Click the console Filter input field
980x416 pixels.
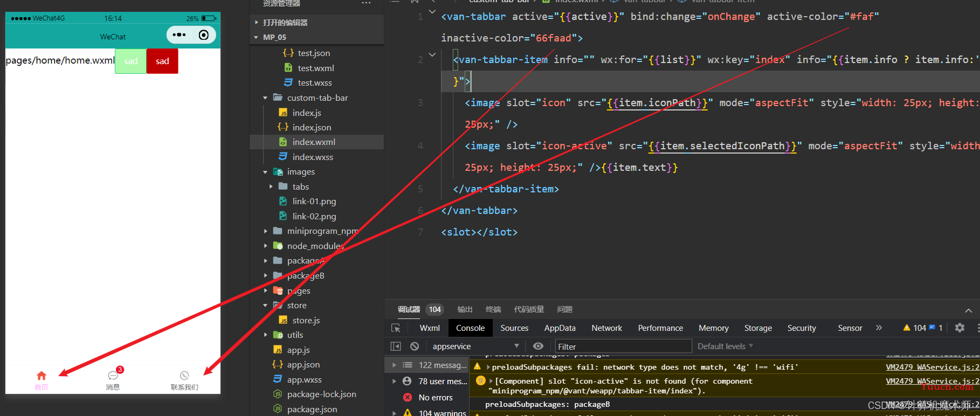click(x=624, y=346)
